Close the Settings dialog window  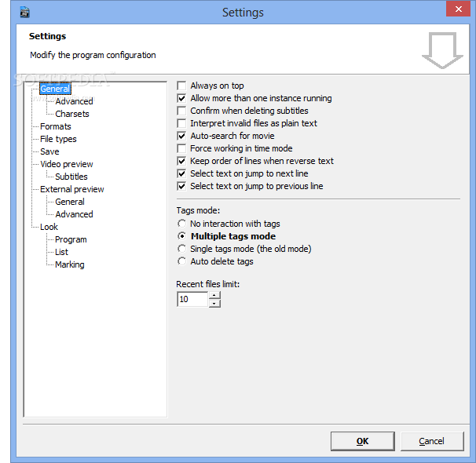point(458,9)
